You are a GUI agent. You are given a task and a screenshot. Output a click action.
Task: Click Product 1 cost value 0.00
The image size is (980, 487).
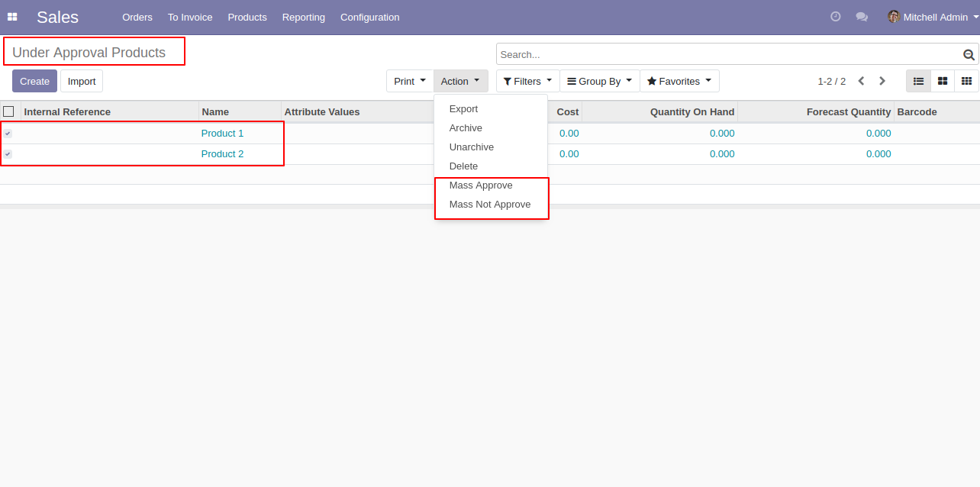pos(569,134)
